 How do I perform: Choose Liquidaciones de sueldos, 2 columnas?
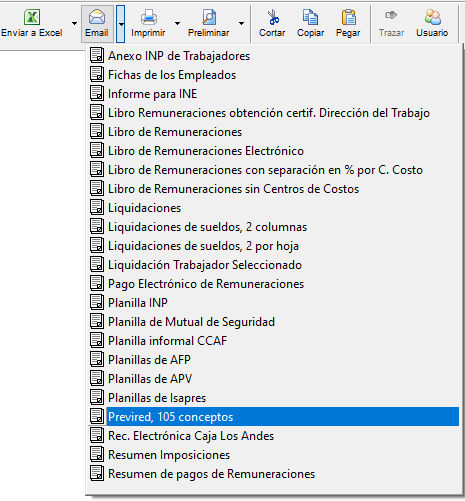(273, 227)
